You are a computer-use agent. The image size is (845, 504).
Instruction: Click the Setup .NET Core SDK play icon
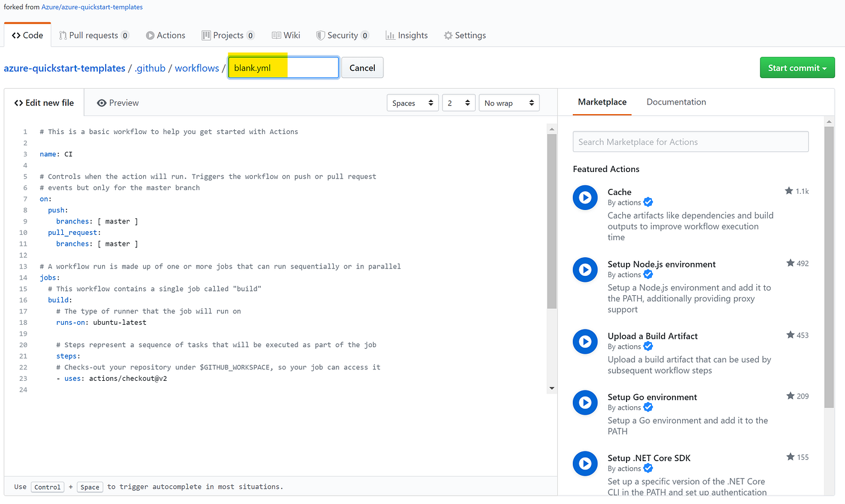coord(584,463)
